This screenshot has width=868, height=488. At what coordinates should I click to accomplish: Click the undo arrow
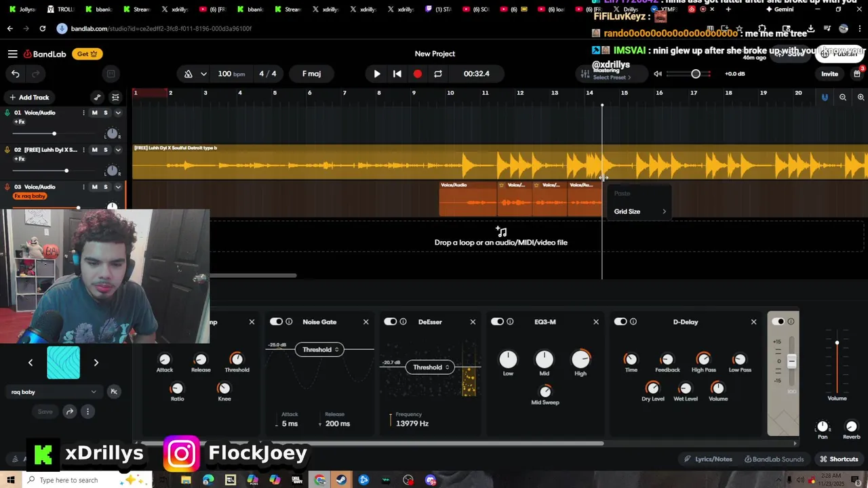(16, 74)
